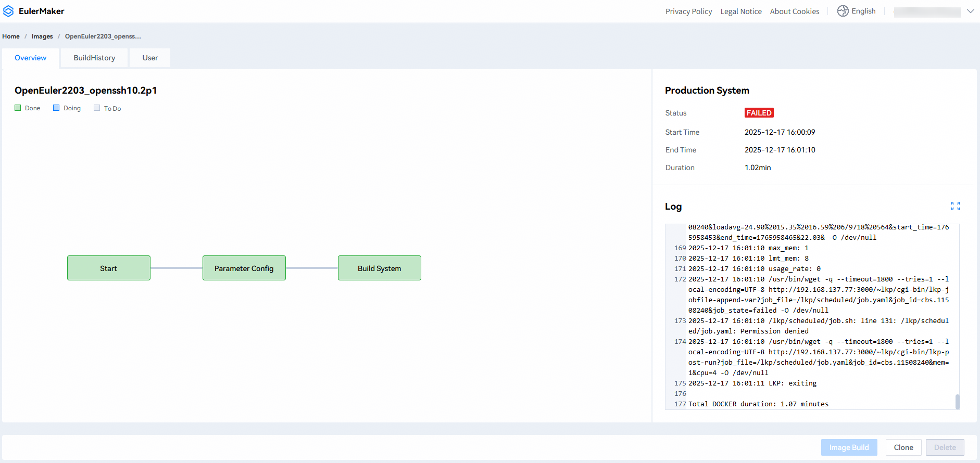Open the About Cookies link
The height and width of the screenshot is (463, 980).
[x=795, y=11]
